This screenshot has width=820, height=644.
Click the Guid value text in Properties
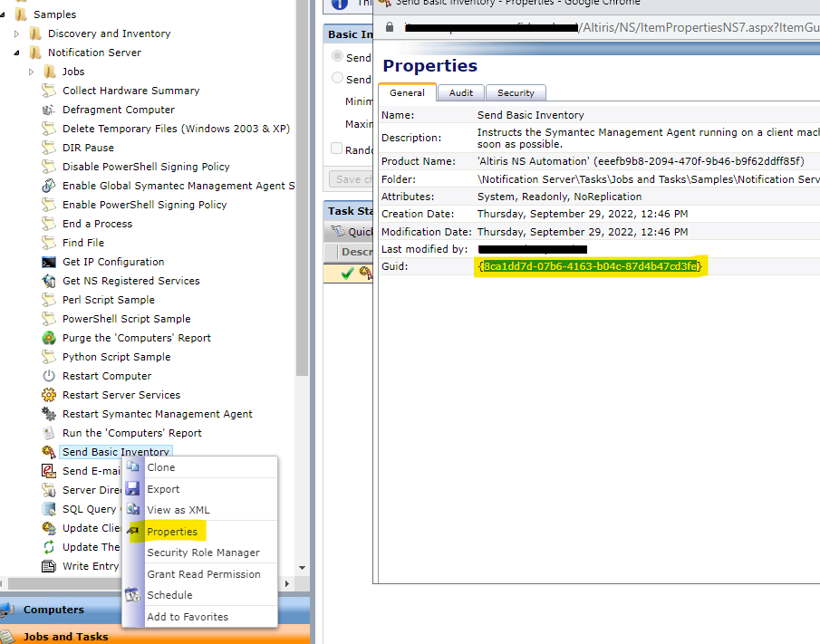pyautogui.click(x=590, y=266)
